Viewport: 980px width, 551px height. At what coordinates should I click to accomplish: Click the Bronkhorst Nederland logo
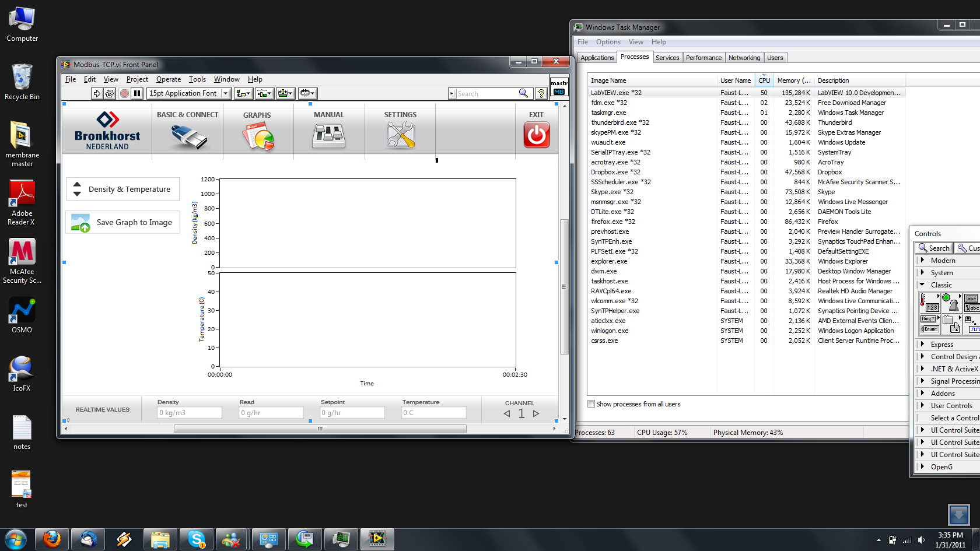point(107,131)
